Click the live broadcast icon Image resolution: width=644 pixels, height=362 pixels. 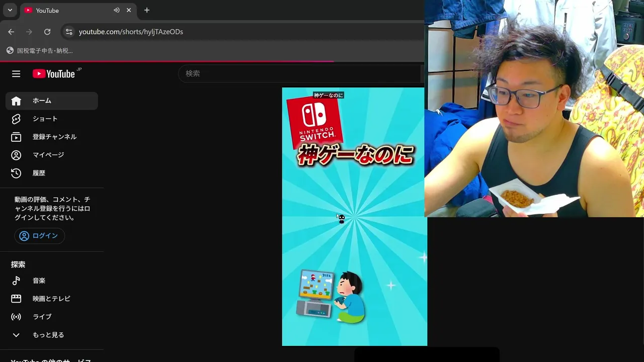tap(16, 317)
